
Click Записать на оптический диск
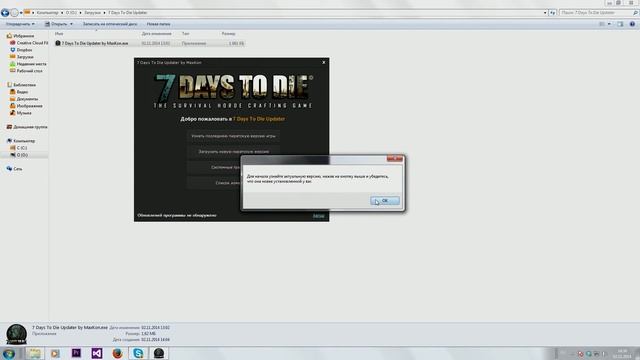tap(110, 24)
